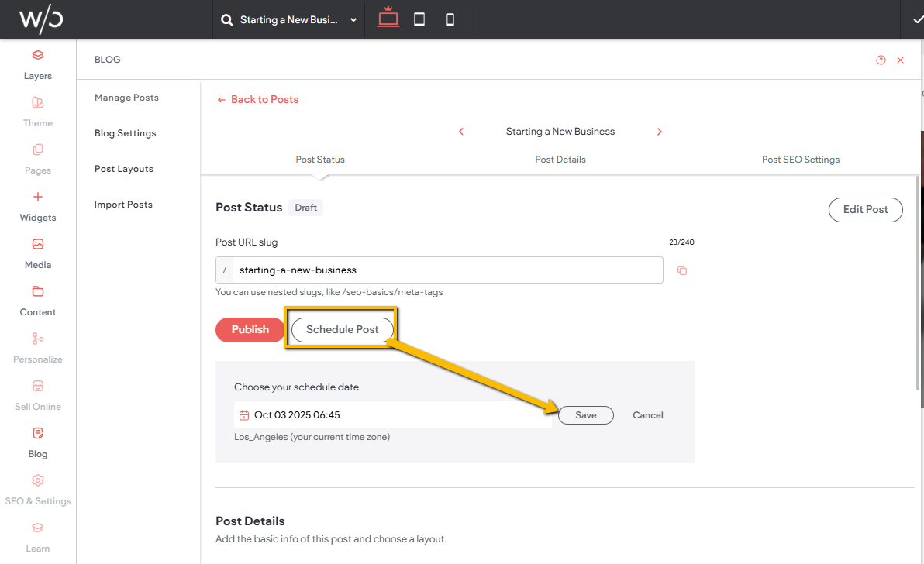
Task: Switch to the Post Details tab
Action: [x=560, y=160]
